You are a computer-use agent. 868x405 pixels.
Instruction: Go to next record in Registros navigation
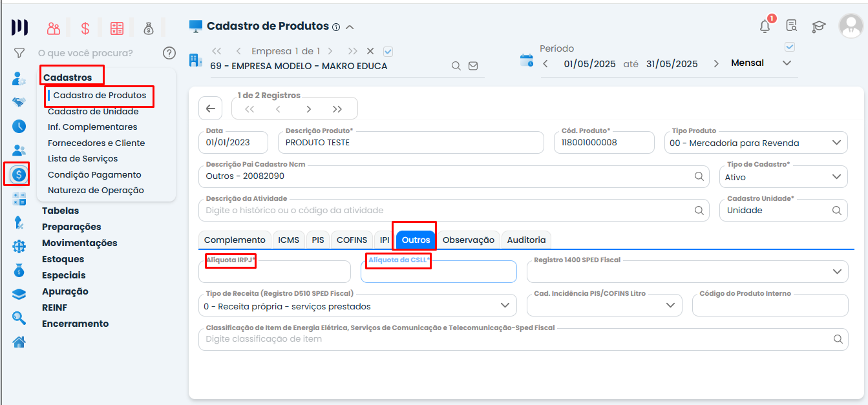[309, 109]
